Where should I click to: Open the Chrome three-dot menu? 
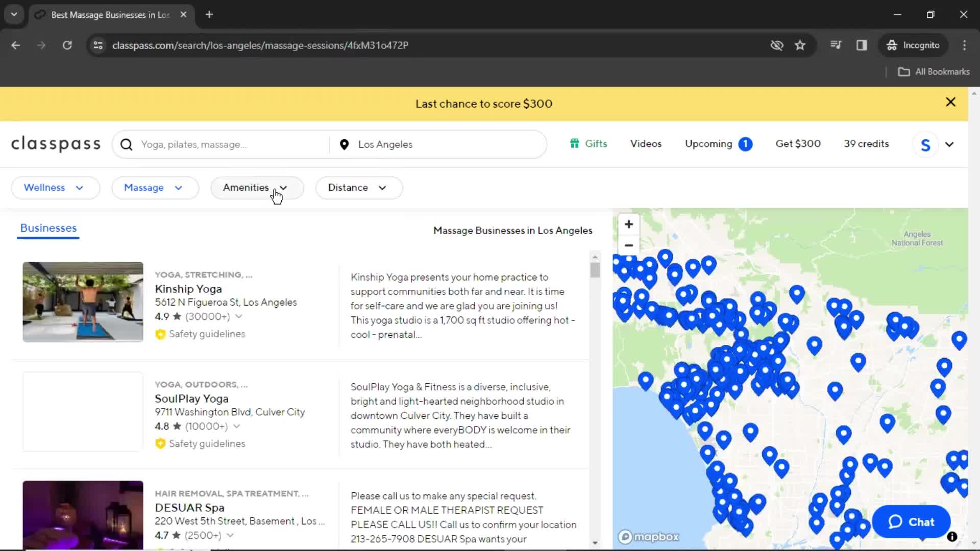click(964, 45)
